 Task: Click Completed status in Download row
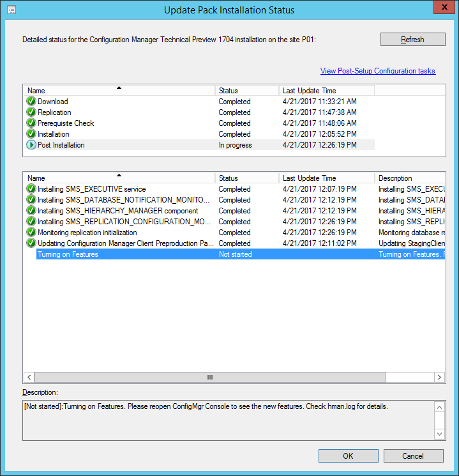[x=234, y=102]
